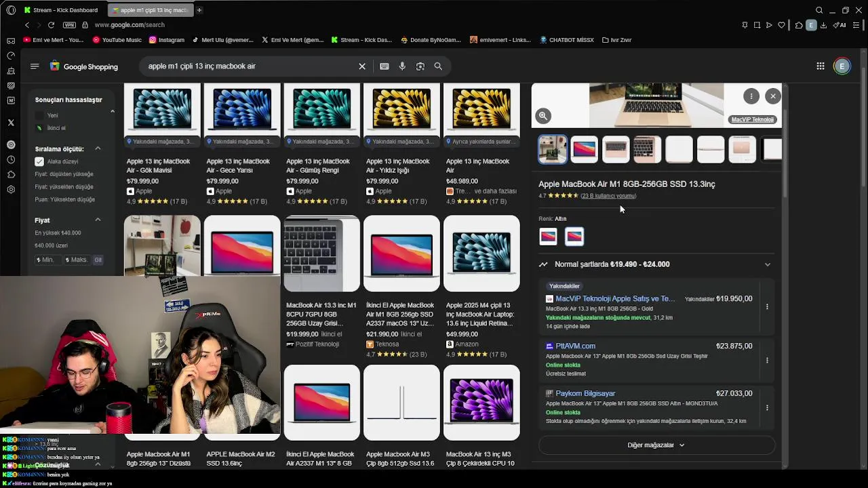This screenshot has height=488, width=868.
Task: Open PttAVM.com store link
Action: [x=575, y=346]
